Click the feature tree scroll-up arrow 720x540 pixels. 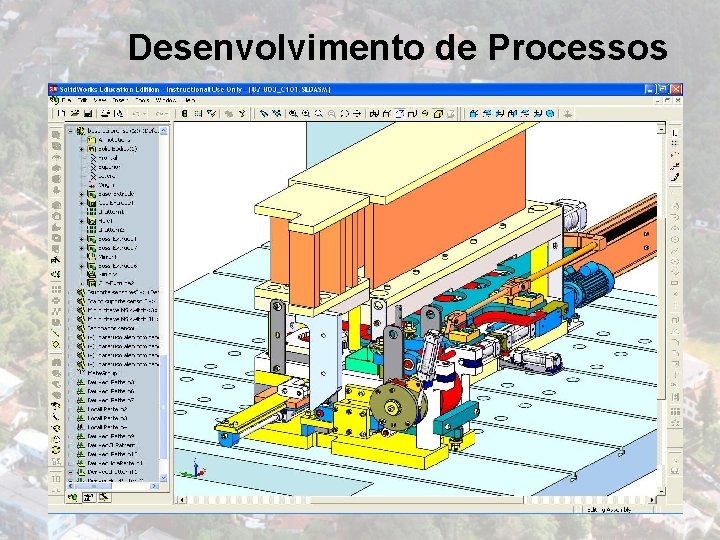(163, 131)
